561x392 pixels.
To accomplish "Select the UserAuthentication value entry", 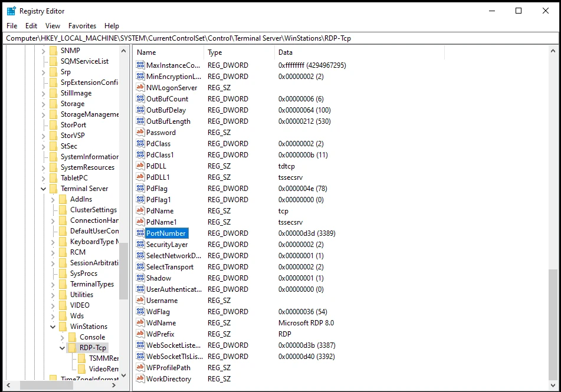I will click(173, 289).
